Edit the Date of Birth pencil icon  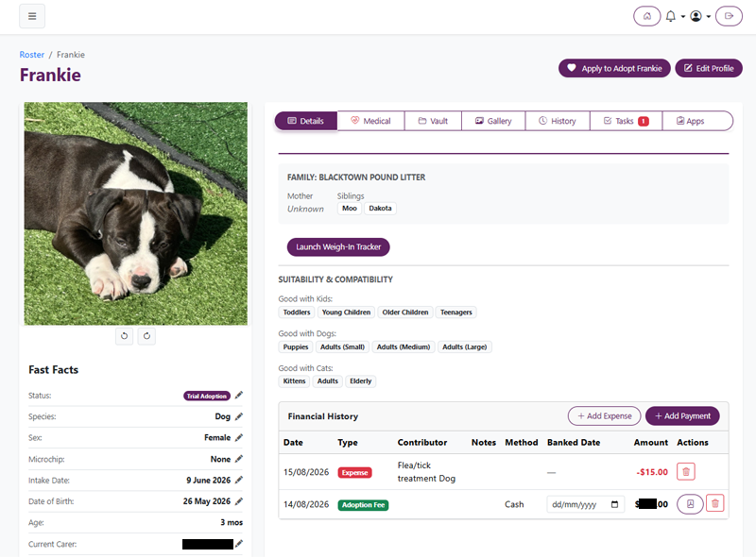pos(239,501)
